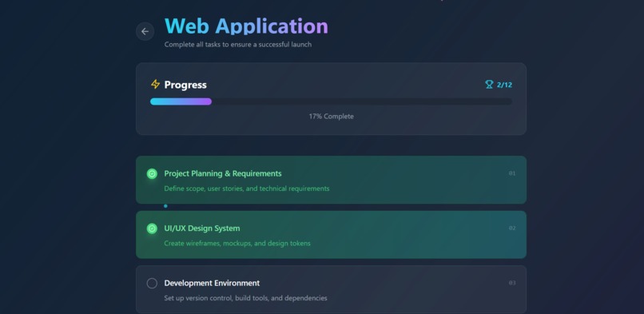Viewport: 644px width, 314px height.
Task: Click the 03 task number
Action: pyautogui.click(x=512, y=283)
